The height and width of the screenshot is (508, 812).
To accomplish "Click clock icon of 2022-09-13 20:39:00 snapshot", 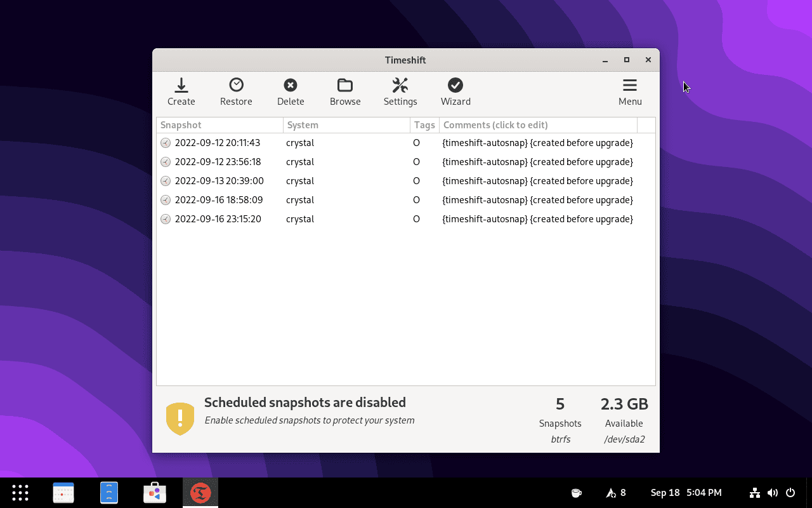I will click(166, 181).
